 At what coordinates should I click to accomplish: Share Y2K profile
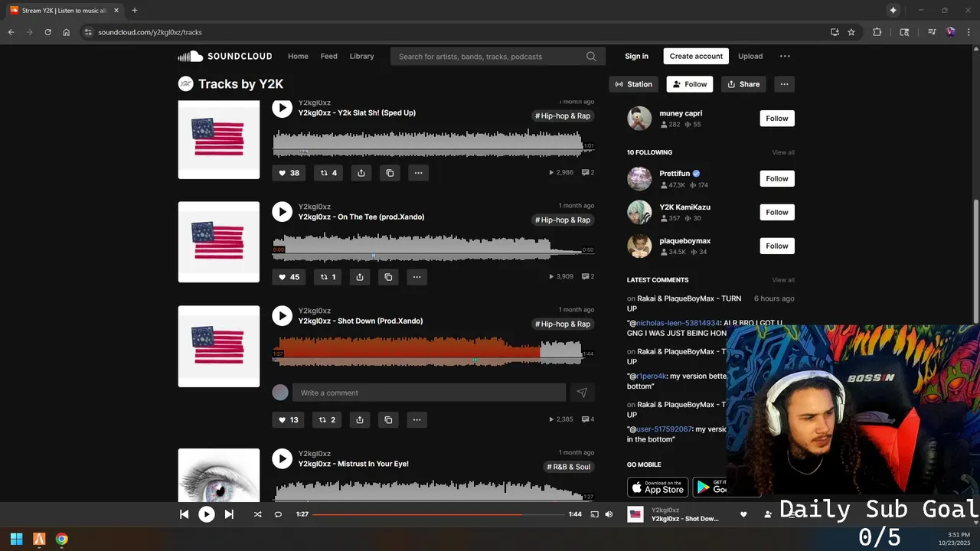(x=743, y=84)
